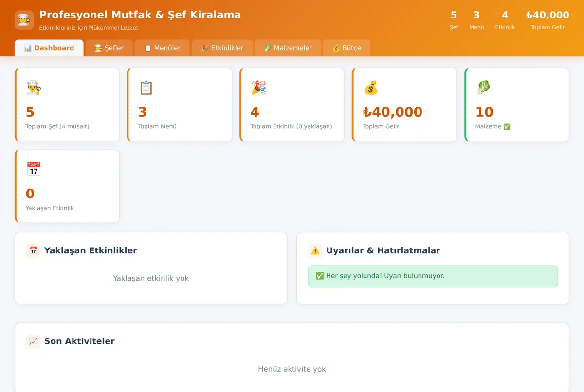Click the header Etkinlik count 4

(505, 15)
